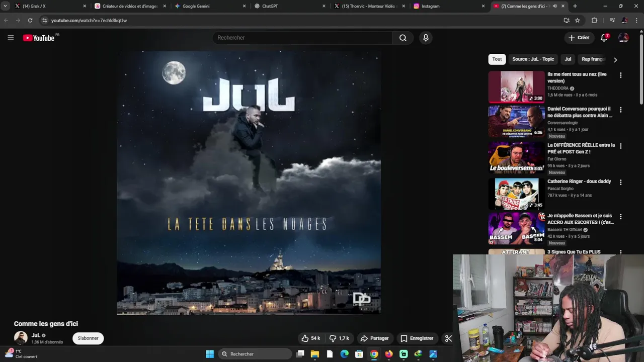Switch to Créateur de vidéos et d'images tab

[x=129, y=6]
